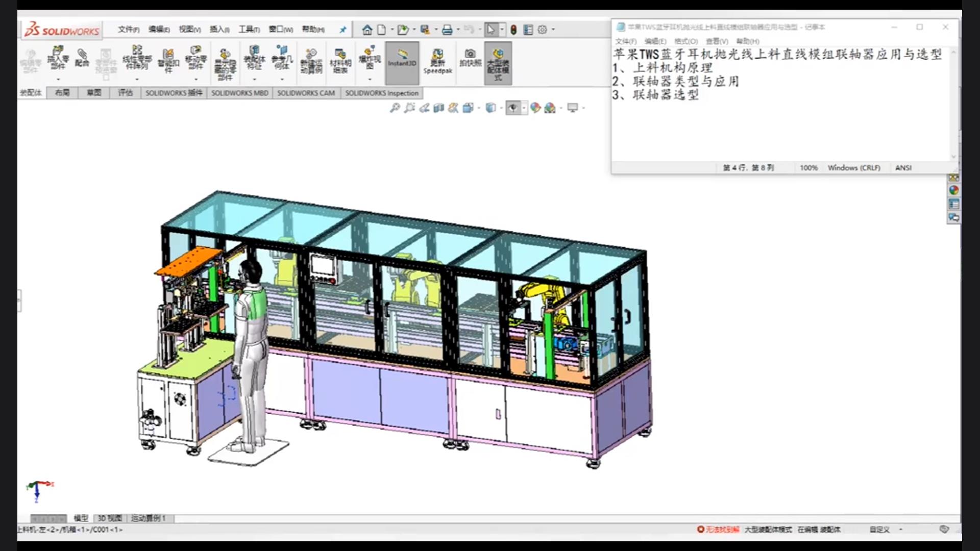Click Reference Geometry (参考几何体) icon
This screenshot has width=980, height=551.
(282, 57)
